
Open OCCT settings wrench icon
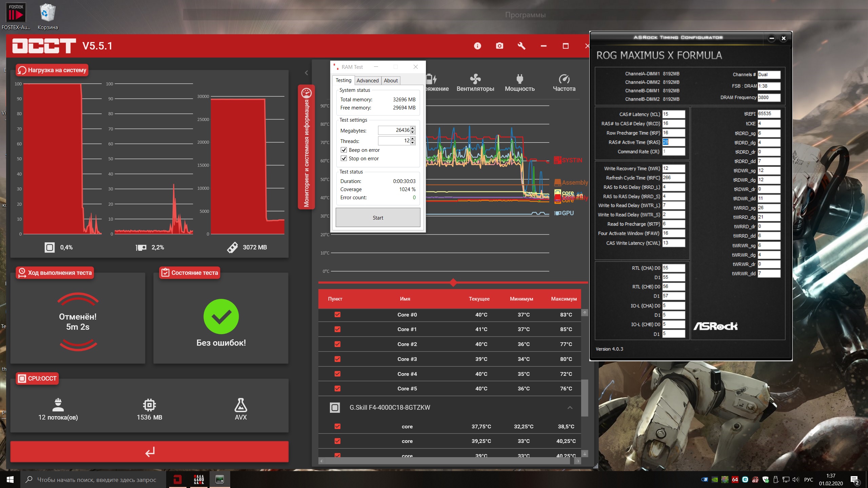tap(521, 46)
